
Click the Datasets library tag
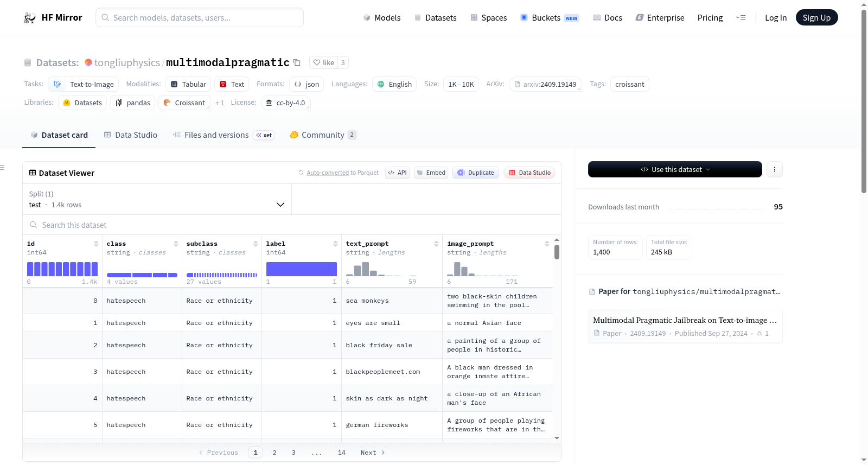(82, 103)
